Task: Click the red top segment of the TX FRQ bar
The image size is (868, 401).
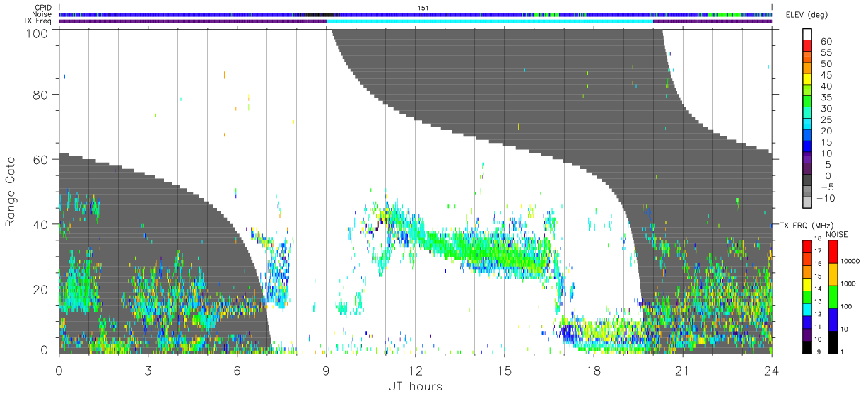Action: point(807,245)
